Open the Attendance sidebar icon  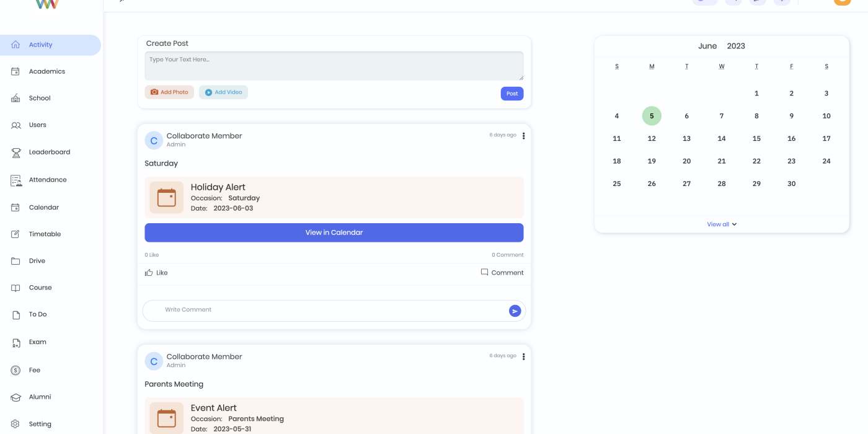pyautogui.click(x=16, y=180)
